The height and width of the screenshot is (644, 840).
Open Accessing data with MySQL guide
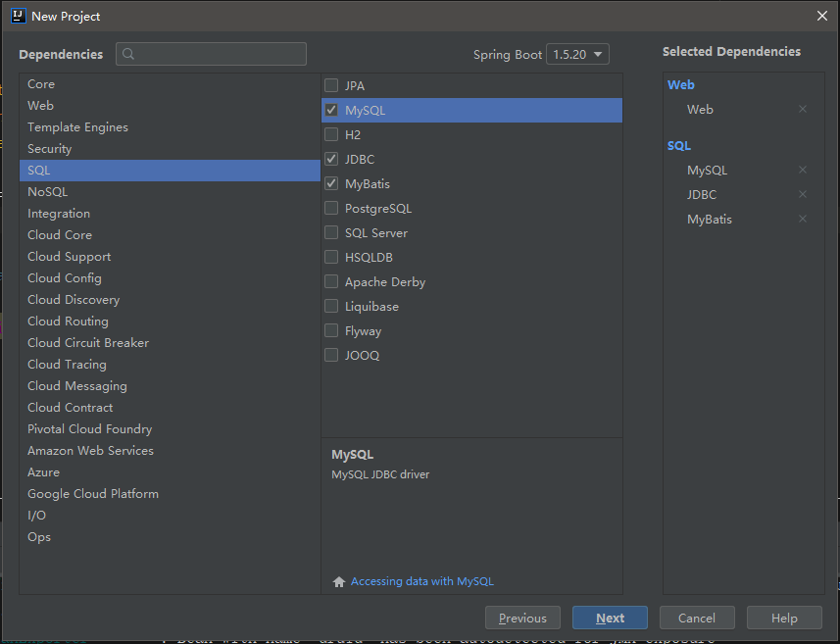(422, 581)
